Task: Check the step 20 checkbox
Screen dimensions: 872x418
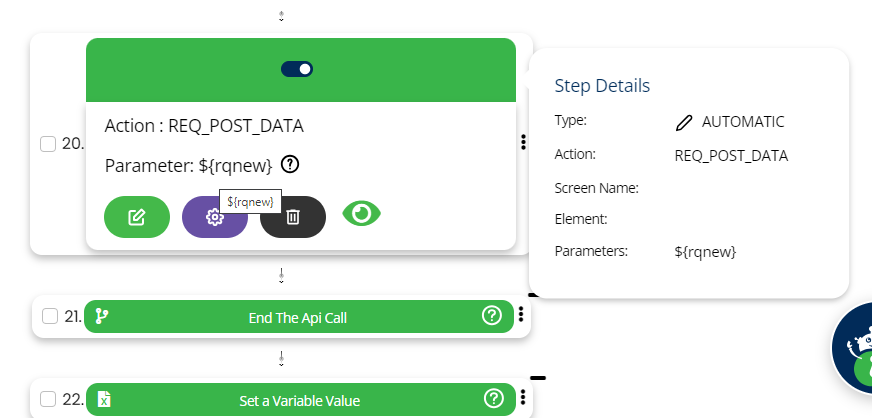Action: 48,144
